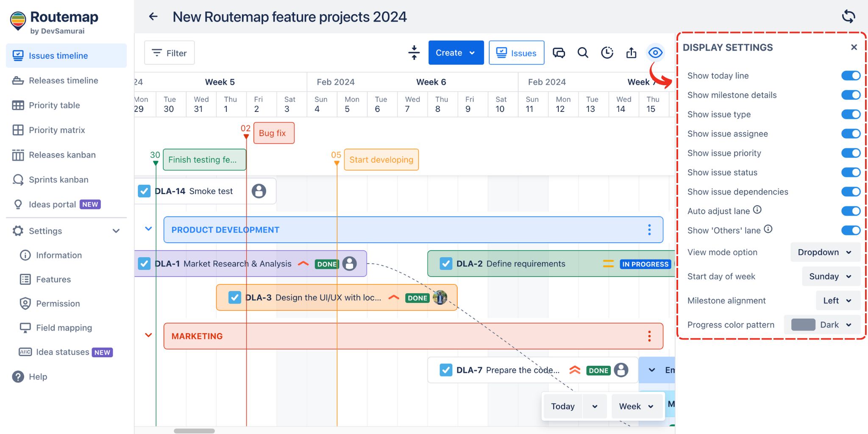
Task: Click the sync refresh icon
Action: 848,17
